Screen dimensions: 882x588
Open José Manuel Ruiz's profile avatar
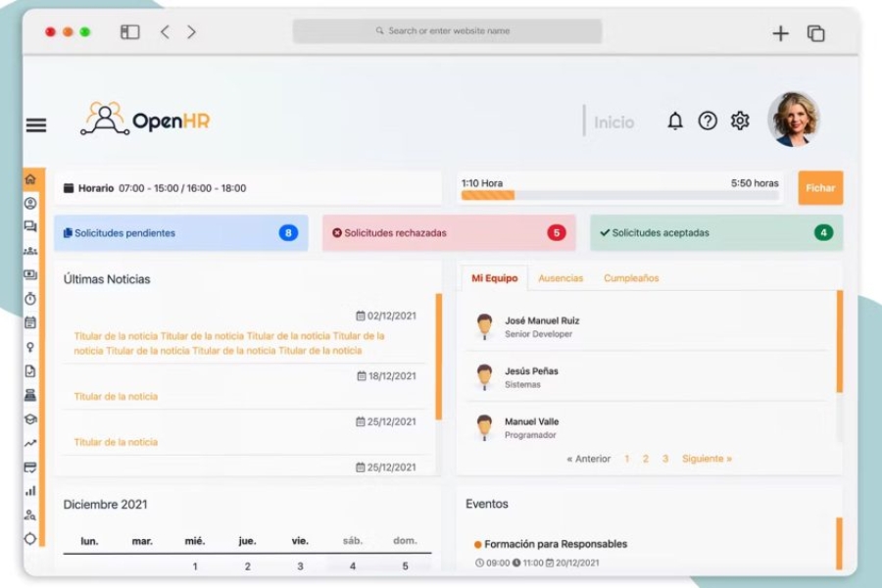click(x=485, y=326)
